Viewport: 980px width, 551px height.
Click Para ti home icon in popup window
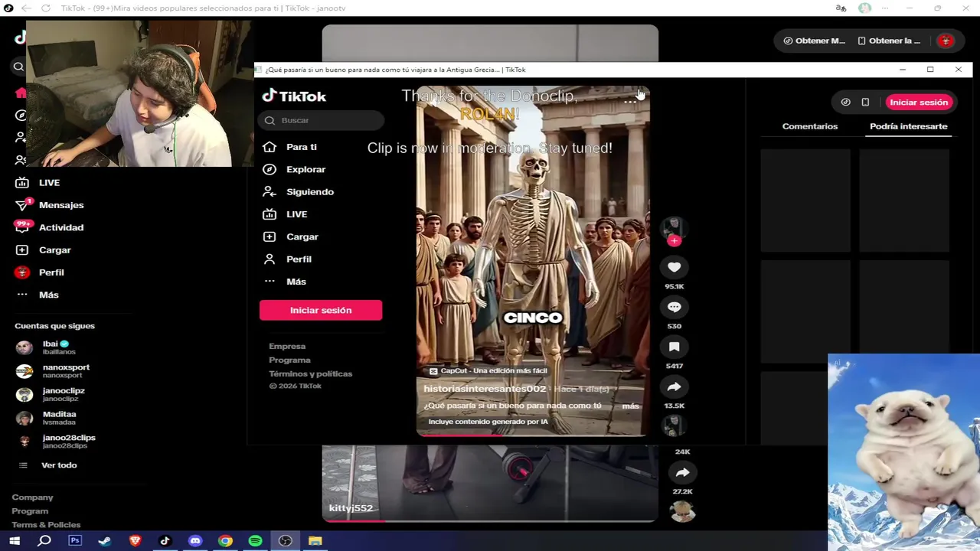(269, 147)
